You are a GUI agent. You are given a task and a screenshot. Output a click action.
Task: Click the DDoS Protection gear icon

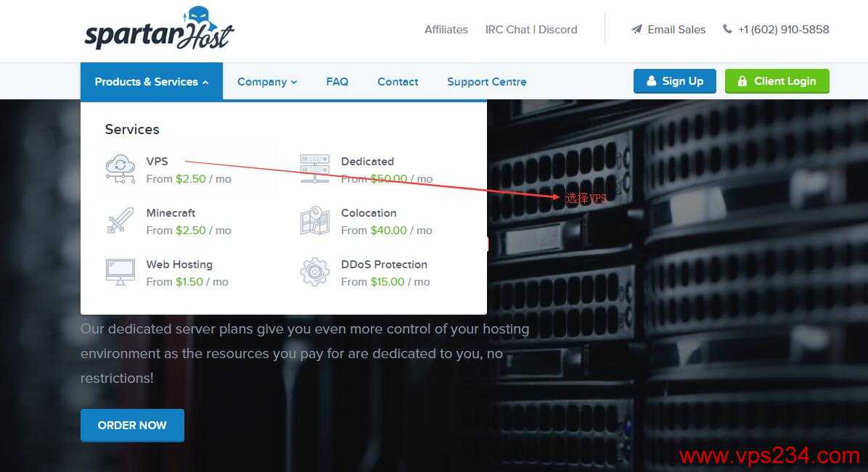click(315, 272)
